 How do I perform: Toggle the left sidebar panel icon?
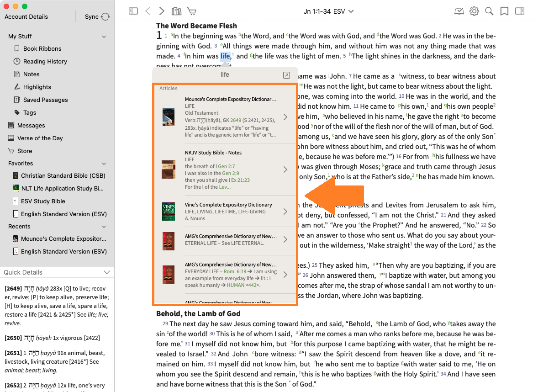[x=133, y=11]
